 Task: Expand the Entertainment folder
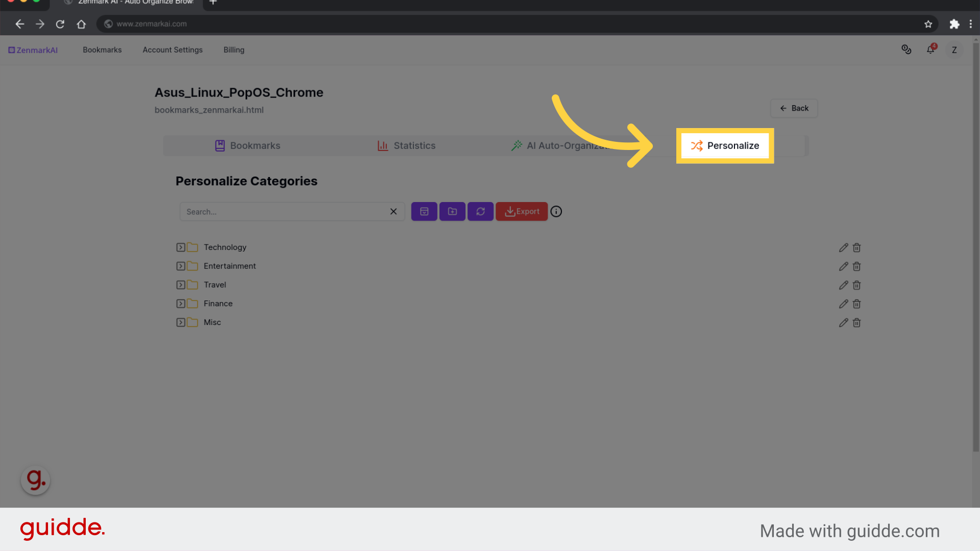pyautogui.click(x=181, y=266)
